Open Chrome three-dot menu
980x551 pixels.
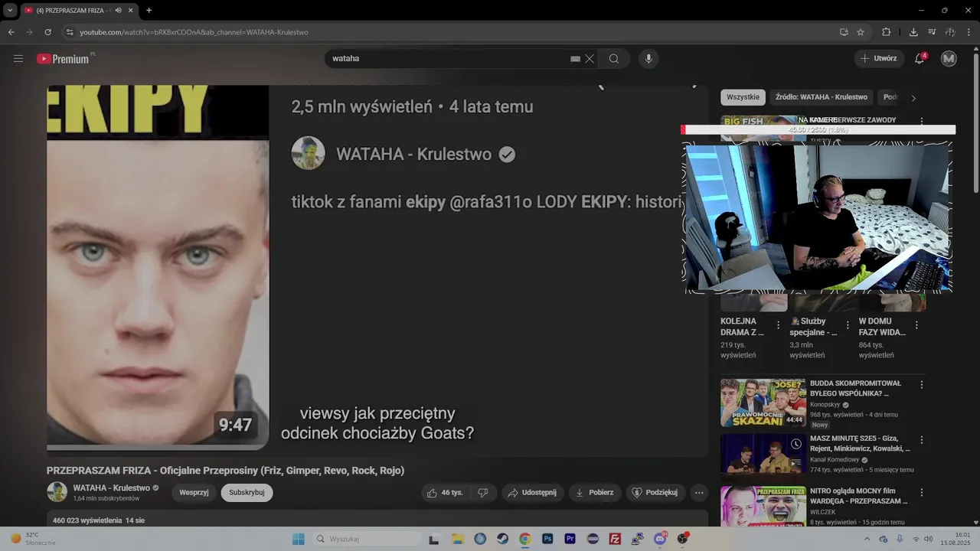coord(969,32)
